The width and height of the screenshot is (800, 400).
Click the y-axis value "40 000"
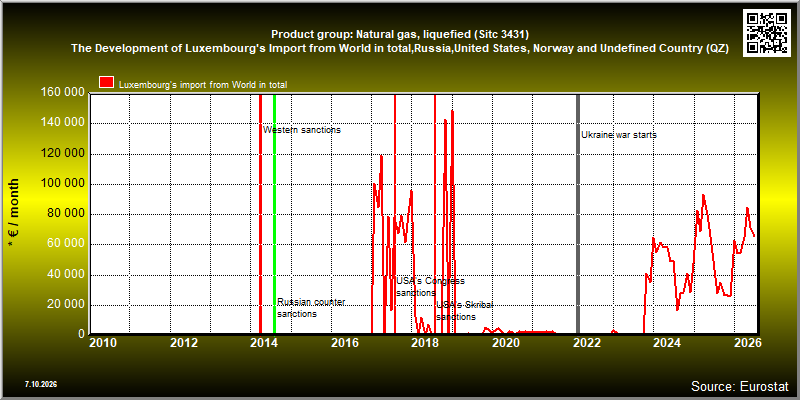[x=65, y=275]
